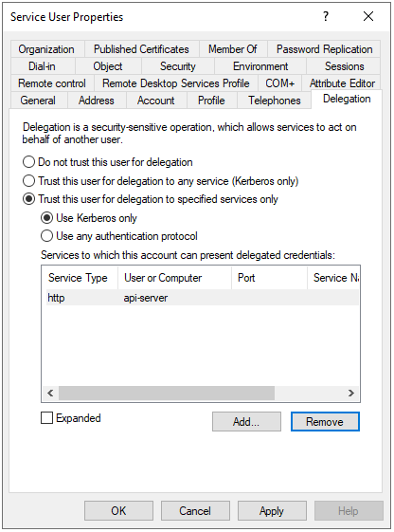394x532 pixels.
Task: Click the Remove button
Action: (x=325, y=422)
